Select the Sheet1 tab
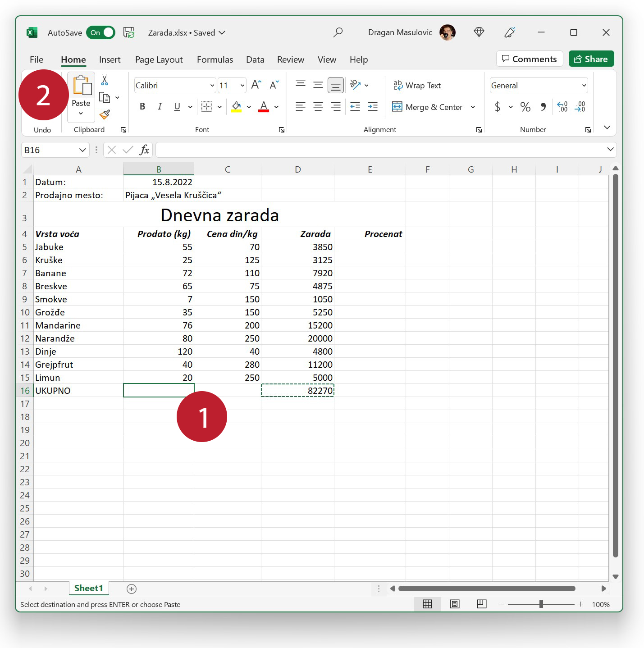 pos(89,588)
